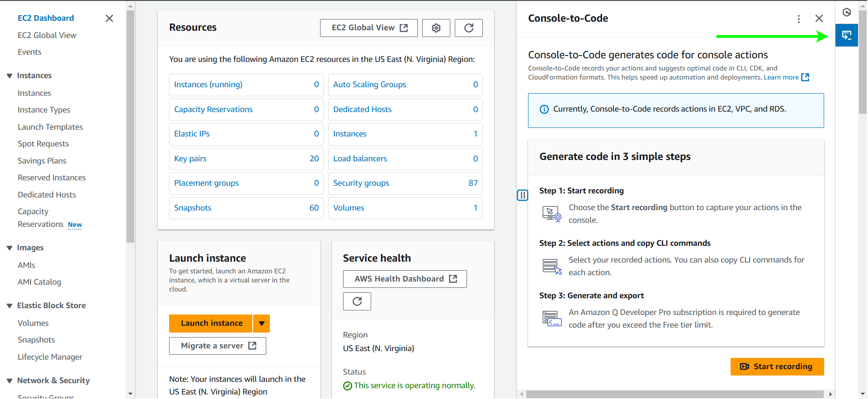Close the Console-to-Code panel
This screenshot has height=399, width=868.
coord(819,19)
